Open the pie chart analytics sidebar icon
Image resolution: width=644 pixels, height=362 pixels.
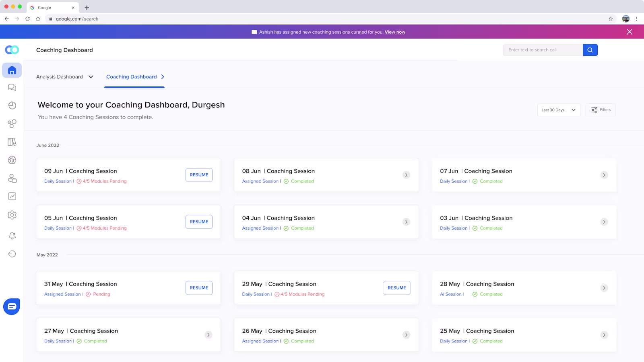[12, 105]
